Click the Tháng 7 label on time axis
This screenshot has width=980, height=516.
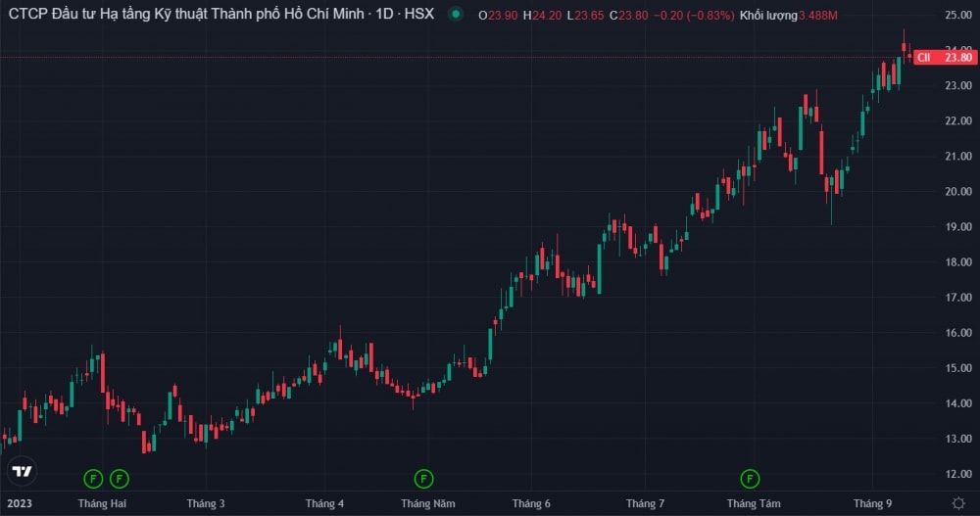(x=645, y=503)
